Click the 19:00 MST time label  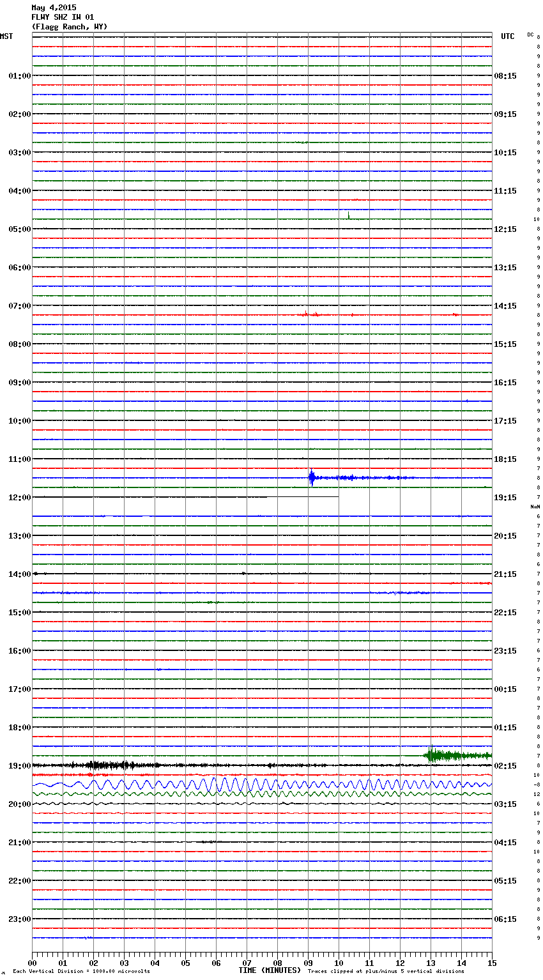(x=19, y=766)
